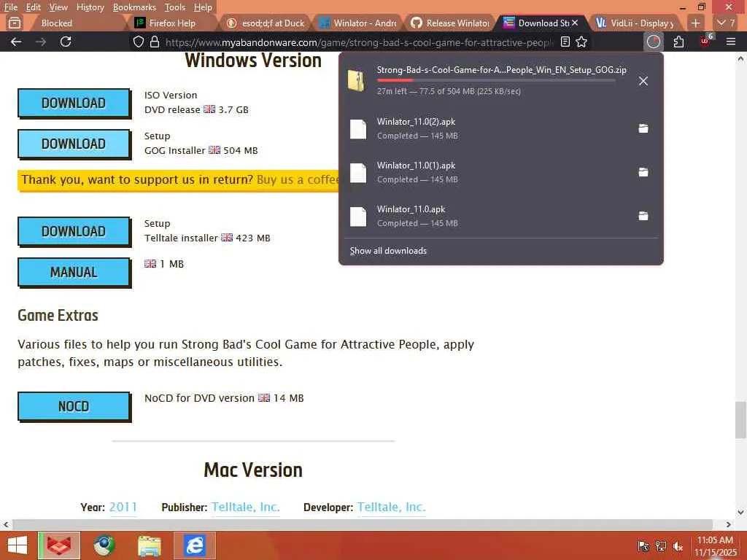Show Winlator_11.0.apk in folder
Viewport: 747px width, 560px height.
coord(643,216)
